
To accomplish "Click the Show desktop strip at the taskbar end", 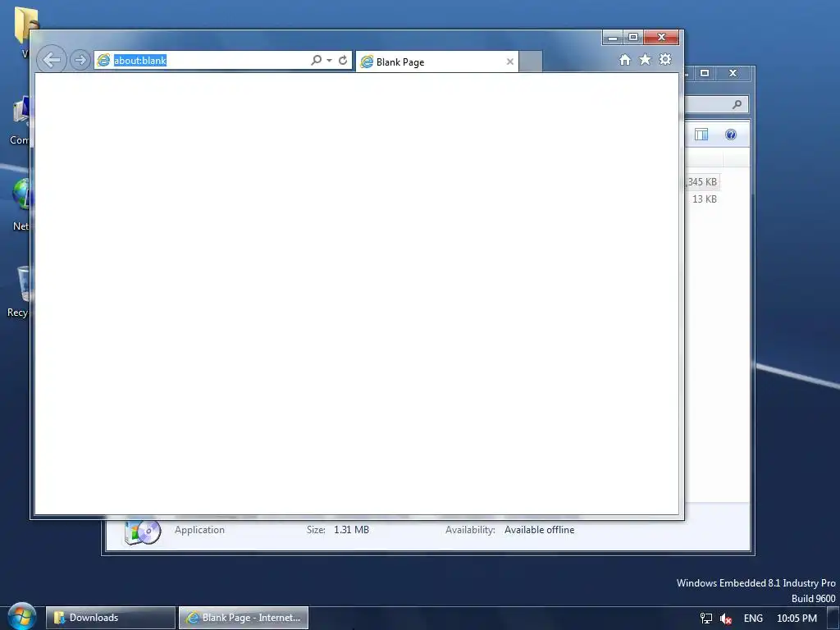I will (x=833, y=619).
